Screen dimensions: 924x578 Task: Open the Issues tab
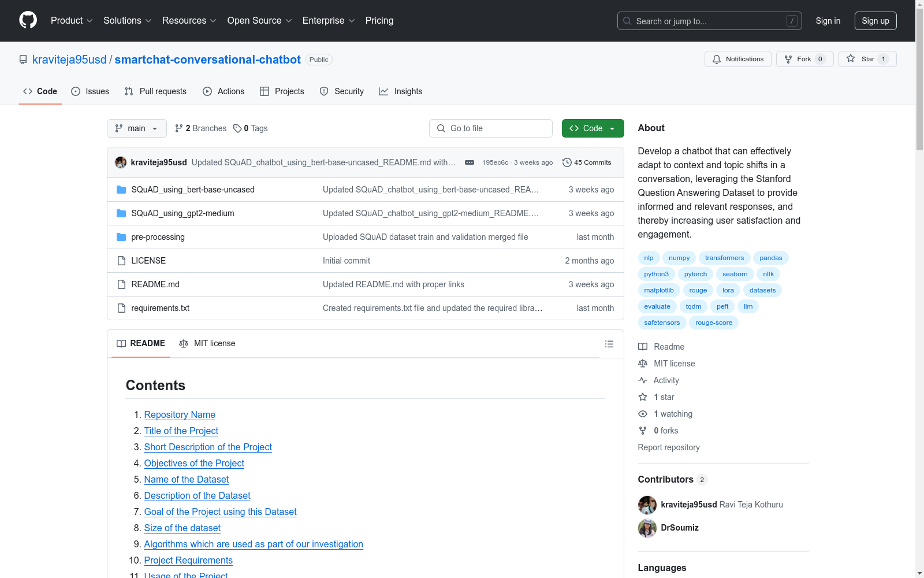click(90, 91)
